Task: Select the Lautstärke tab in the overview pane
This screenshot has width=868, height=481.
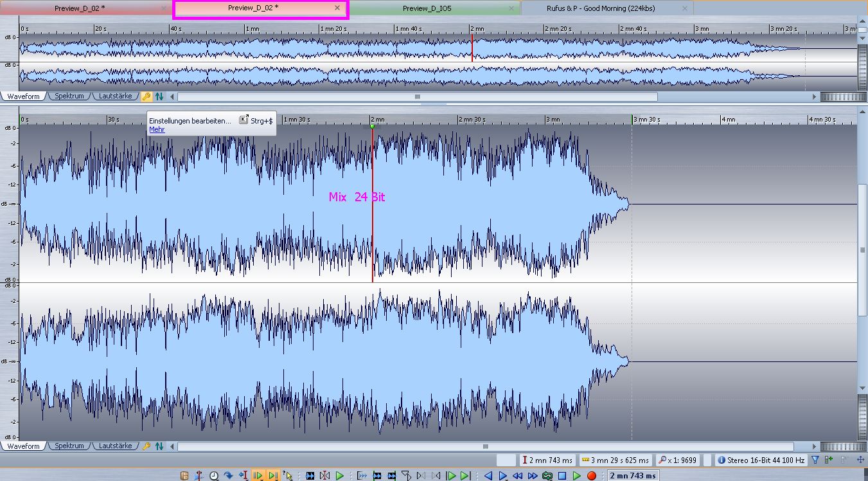Action: pos(115,96)
